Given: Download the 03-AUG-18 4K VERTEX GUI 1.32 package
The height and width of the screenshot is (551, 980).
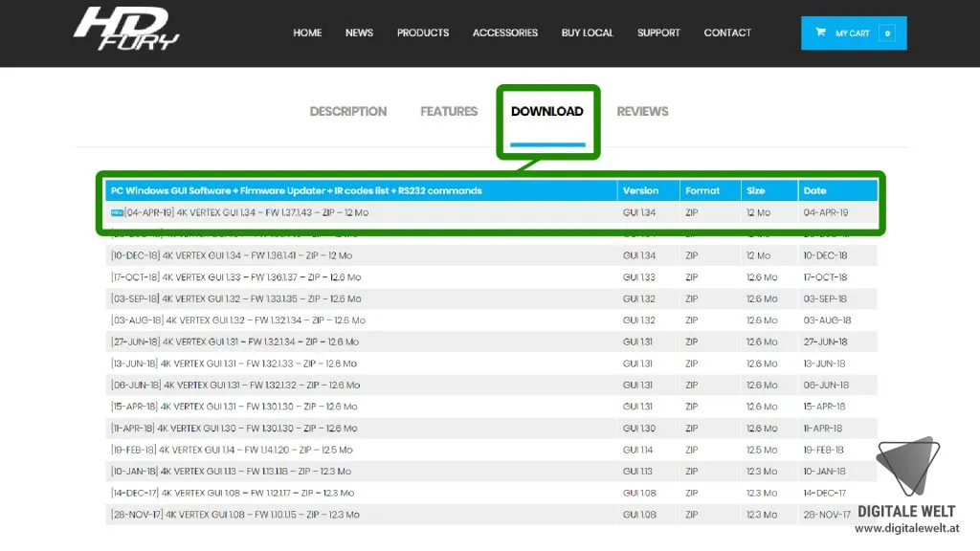Looking at the screenshot, I should tap(238, 320).
